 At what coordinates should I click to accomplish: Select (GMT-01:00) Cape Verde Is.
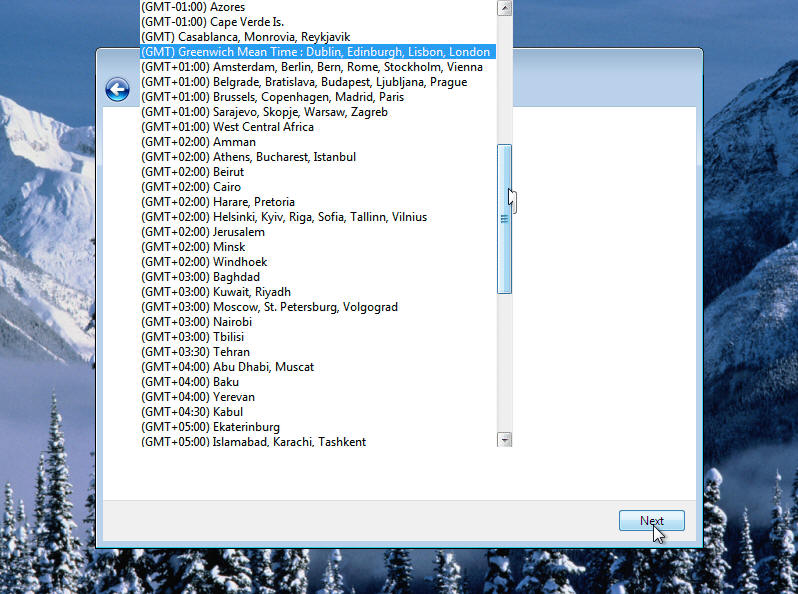(318, 22)
